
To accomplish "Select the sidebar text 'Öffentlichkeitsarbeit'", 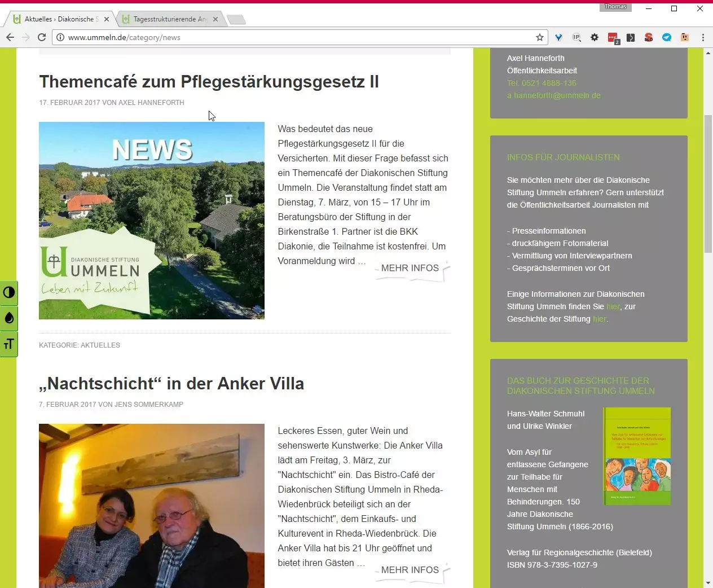I will tap(542, 71).
